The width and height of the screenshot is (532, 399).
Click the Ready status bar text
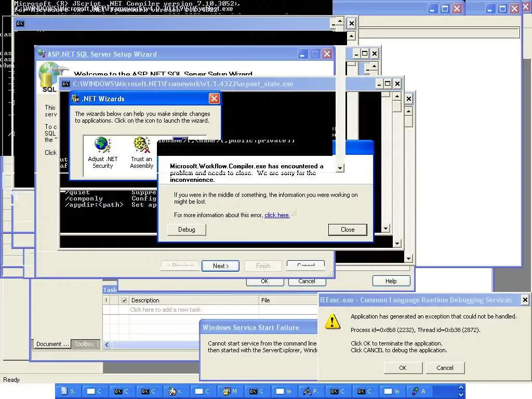(11, 380)
